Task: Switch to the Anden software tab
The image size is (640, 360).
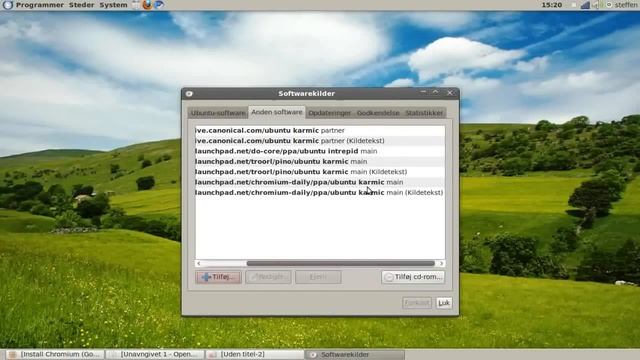Action: (x=277, y=112)
